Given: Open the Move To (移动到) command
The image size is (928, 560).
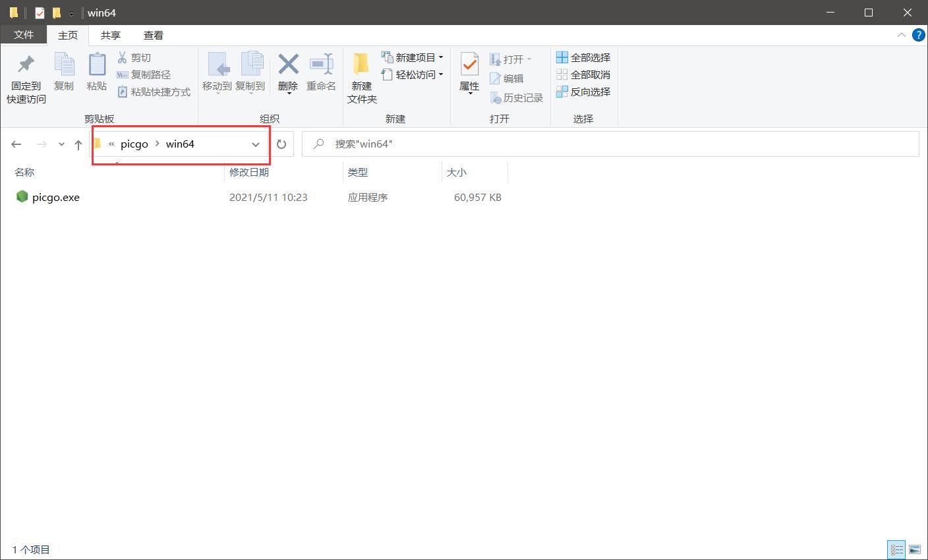Looking at the screenshot, I should click(x=217, y=72).
